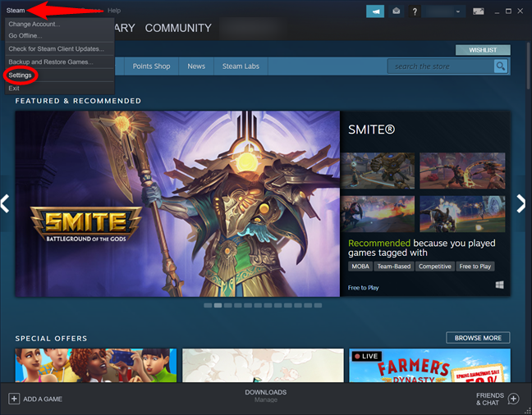
Task: Click the MOBA tag
Action: tap(360, 267)
